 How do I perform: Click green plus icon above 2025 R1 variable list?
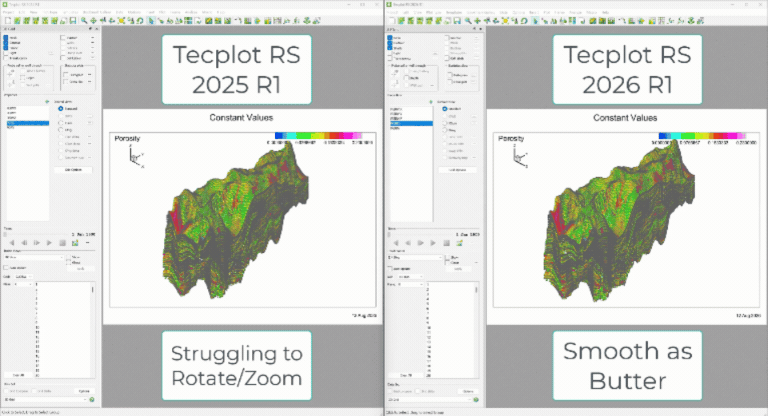point(47,101)
